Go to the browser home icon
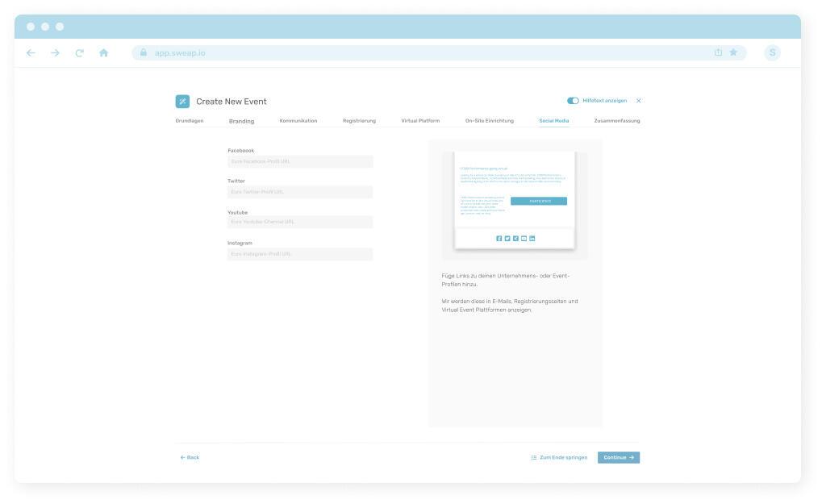Image resolution: width=822 pixels, height=504 pixels. pyautogui.click(x=103, y=53)
